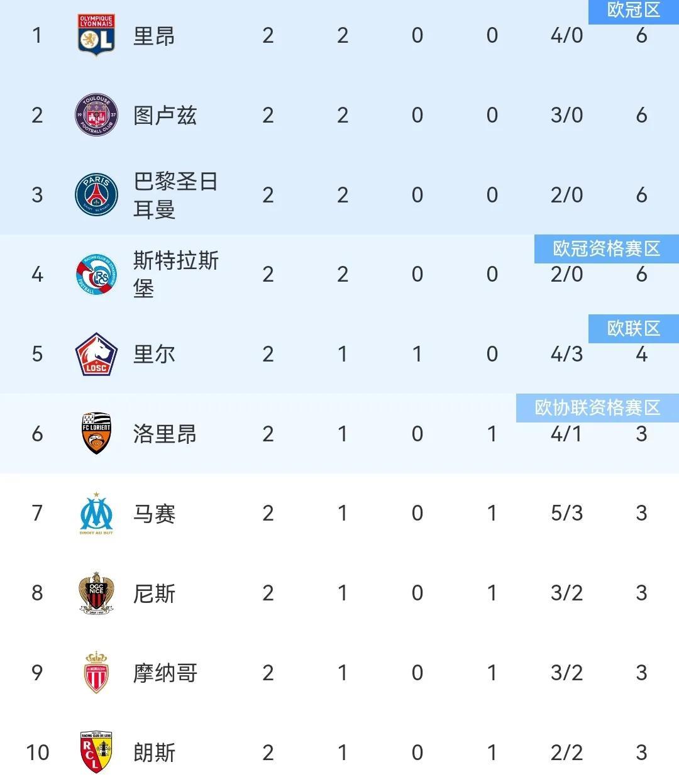Click the 欧冠资格赛区 zone label
The image size is (679, 784).
(606, 249)
